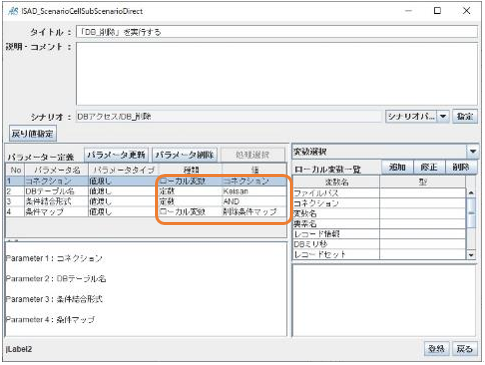Click the AND value cell

pyautogui.click(x=254, y=201)
